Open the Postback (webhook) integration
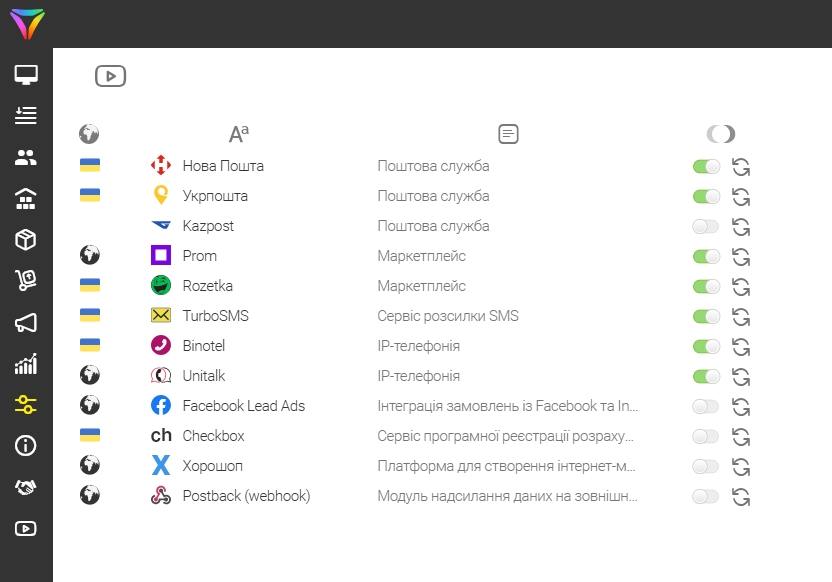This screenshot has width=832, height=582. coord(246,496)
